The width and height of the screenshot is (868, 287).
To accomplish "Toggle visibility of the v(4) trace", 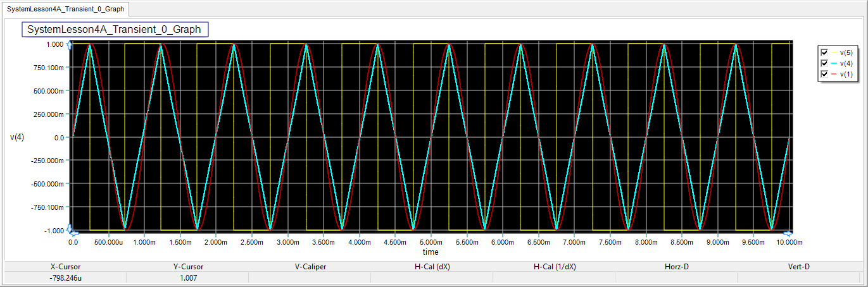I will tap(824, 63).
